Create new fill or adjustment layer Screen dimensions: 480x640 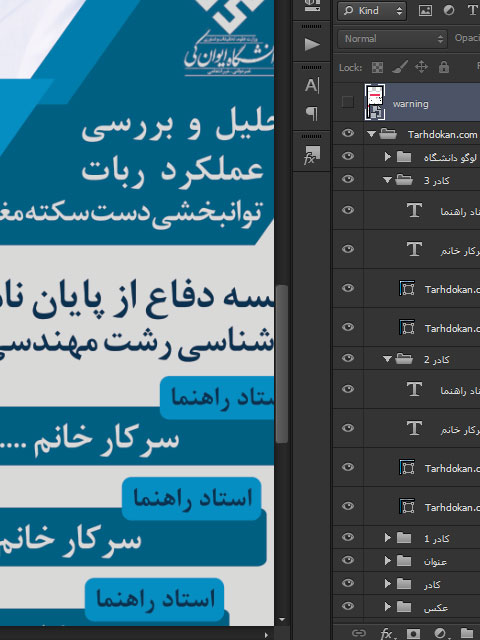(440, 633)
